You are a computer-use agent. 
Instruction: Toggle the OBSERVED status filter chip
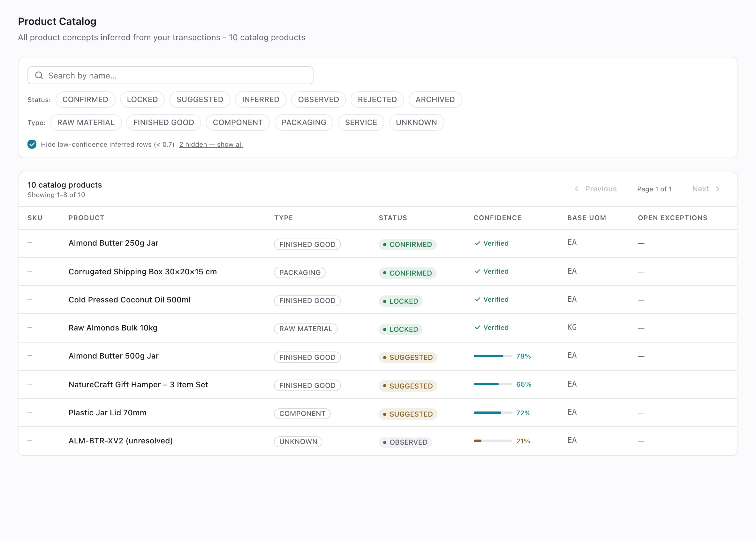point(318,100)
